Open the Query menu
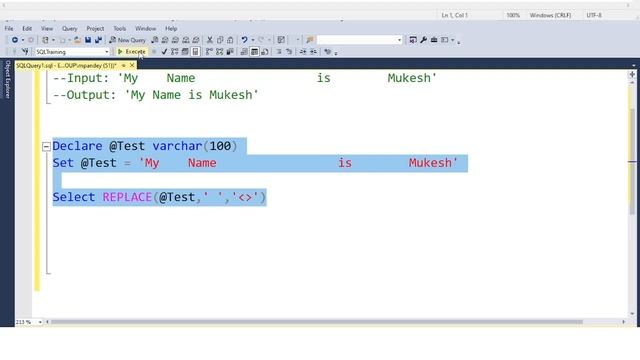 coord(69,29)
